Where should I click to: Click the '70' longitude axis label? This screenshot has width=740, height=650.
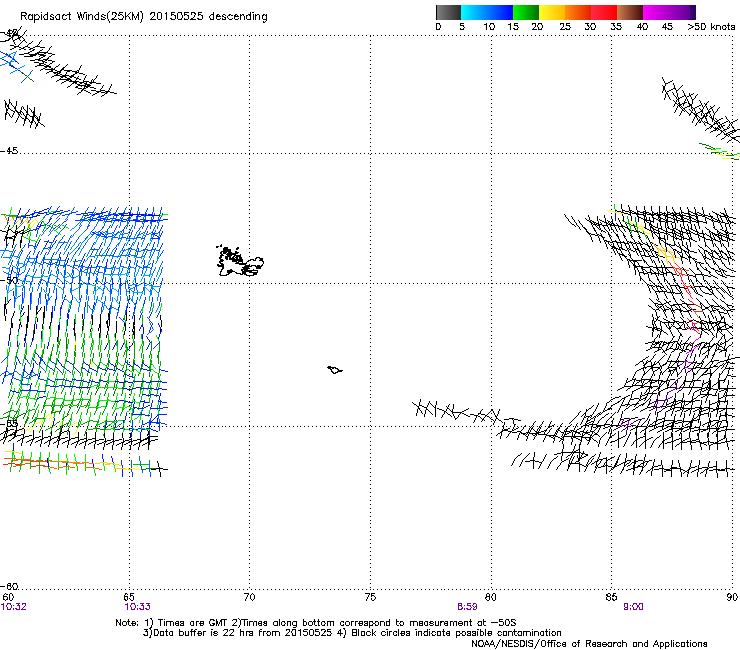[249, 597]
